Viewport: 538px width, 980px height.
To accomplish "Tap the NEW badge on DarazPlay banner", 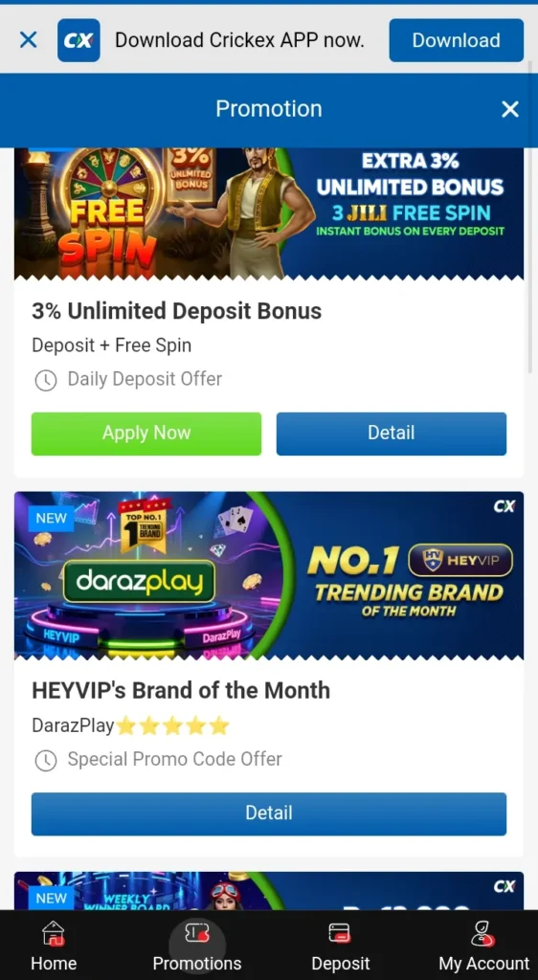I will (x=52, y=518).
